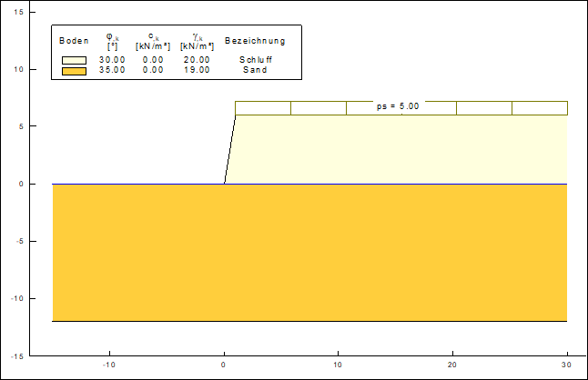Click the 'Bezeichnung' column header
This screenshot has height=380, width=588.
(x=255, y=41)
